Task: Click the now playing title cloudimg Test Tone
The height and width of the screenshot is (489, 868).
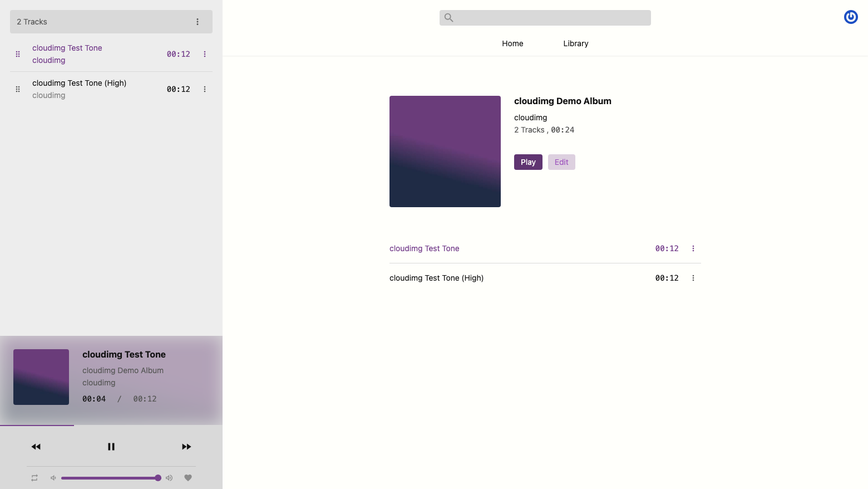Action: 124,354
